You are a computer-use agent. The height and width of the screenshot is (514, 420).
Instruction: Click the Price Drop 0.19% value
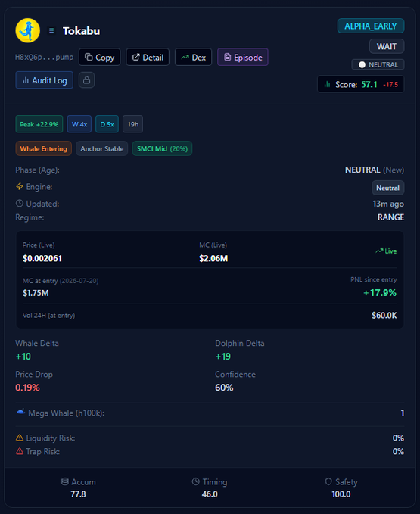coord(27,388)
